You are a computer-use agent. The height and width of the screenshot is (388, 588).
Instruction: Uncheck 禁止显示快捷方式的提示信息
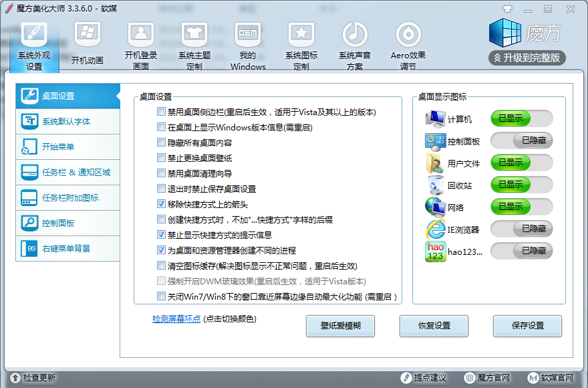coord(161,235)
